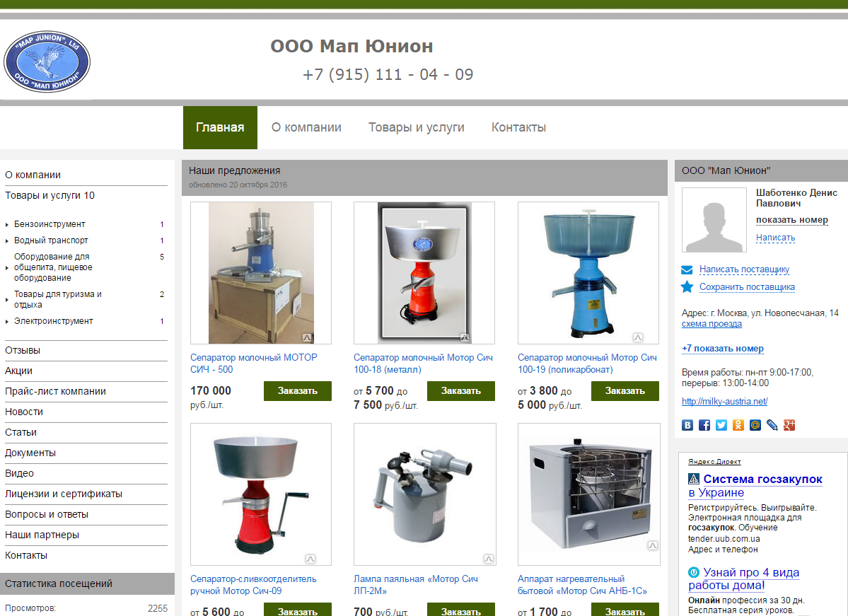Open the Товары и услуги tab
The height and width of the screenshot is (616, 848).
click(x=416, y=127)
